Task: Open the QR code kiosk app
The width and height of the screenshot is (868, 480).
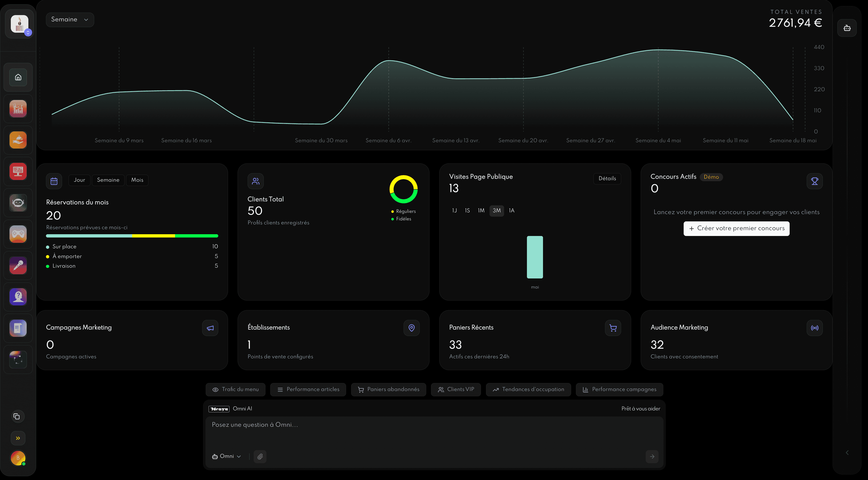Action: (x=18, y=171)
